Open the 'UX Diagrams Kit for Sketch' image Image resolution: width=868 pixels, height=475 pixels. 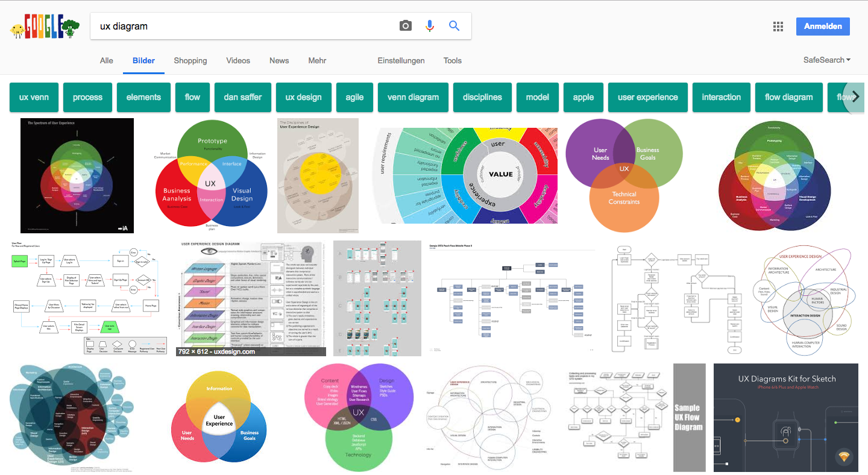tap(785, 418)
